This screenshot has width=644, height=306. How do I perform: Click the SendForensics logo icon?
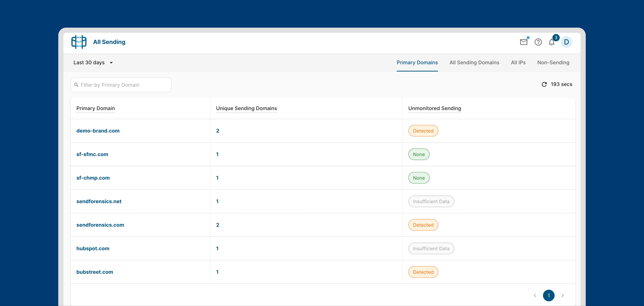click(79, 42)
